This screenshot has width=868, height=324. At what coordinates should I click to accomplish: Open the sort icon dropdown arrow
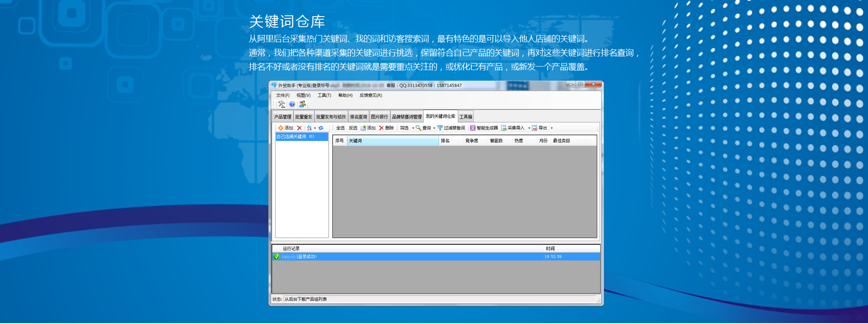tap(315, 128)
